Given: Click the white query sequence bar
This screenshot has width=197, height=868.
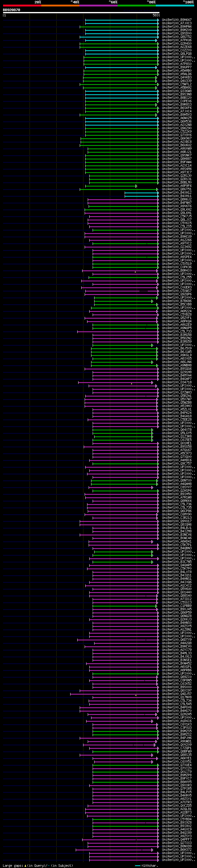Looking at the screenshot, I should point(81,12).
